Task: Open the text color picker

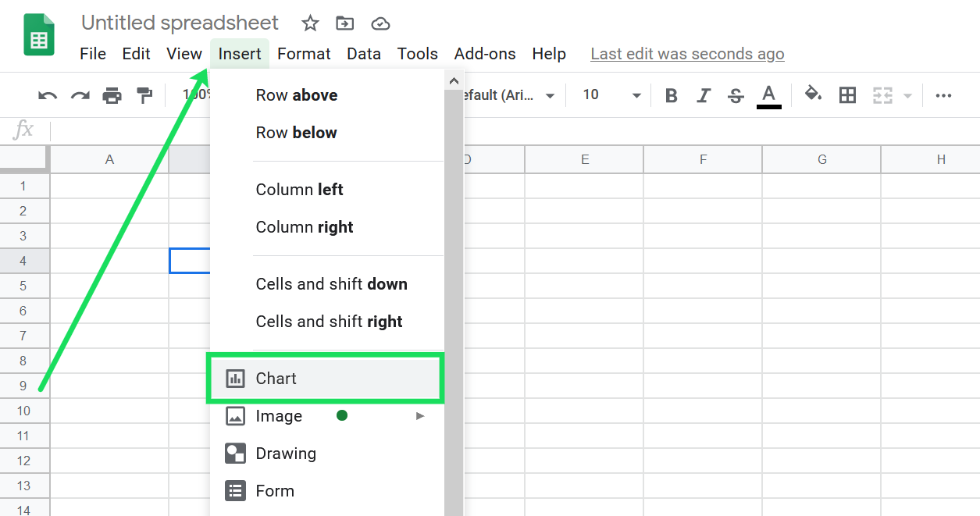Action: 768,94
